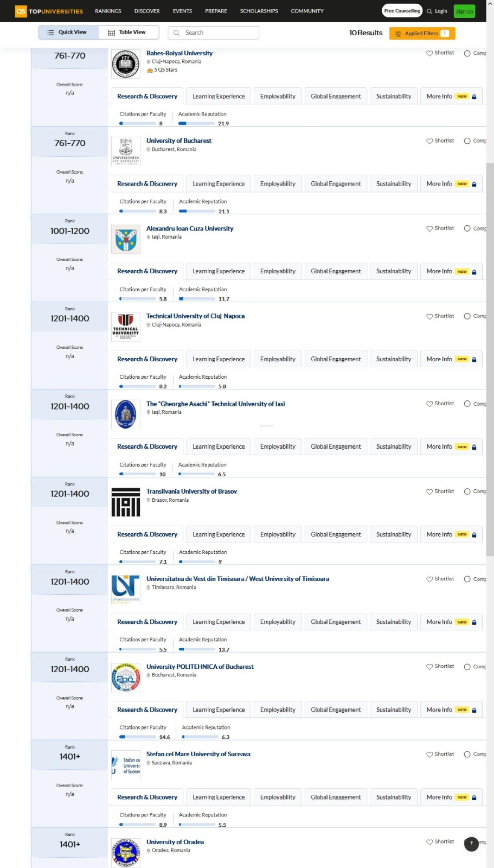The height and width of the screenshot is (868, 494).
Task: Open University of Bucharest logo
Action: tap(126, 151)
